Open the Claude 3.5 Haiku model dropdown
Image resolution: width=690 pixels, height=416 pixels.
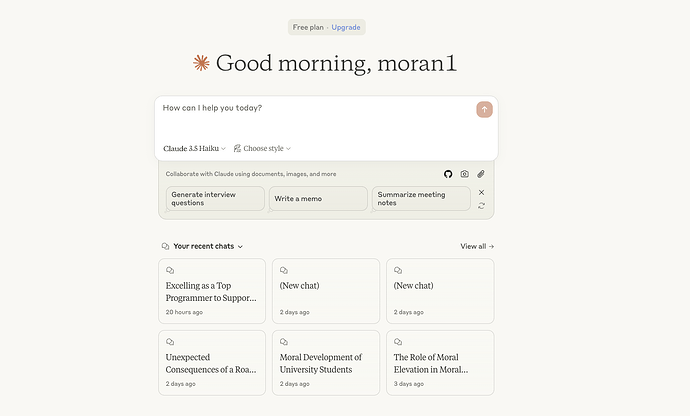194,148
